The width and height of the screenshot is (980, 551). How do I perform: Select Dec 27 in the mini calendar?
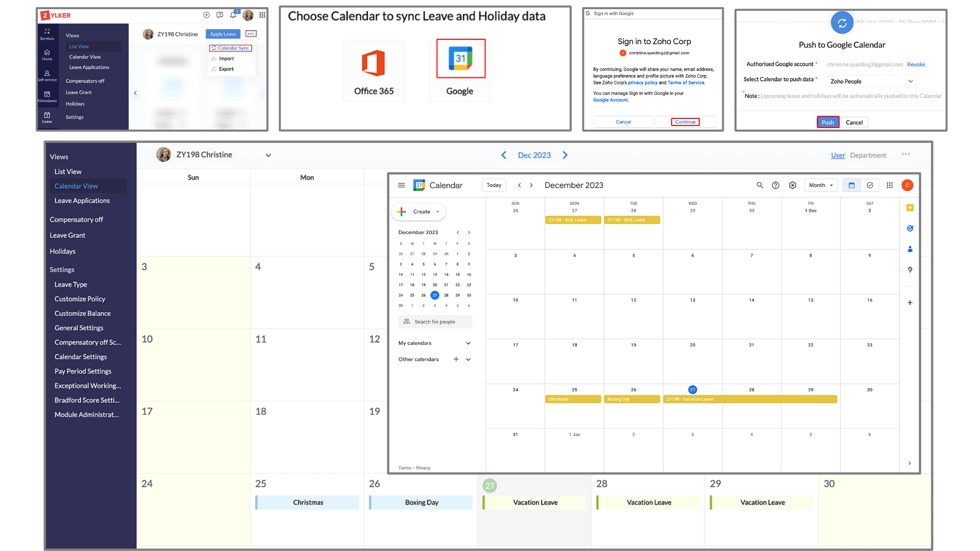(x=434, y=295)
